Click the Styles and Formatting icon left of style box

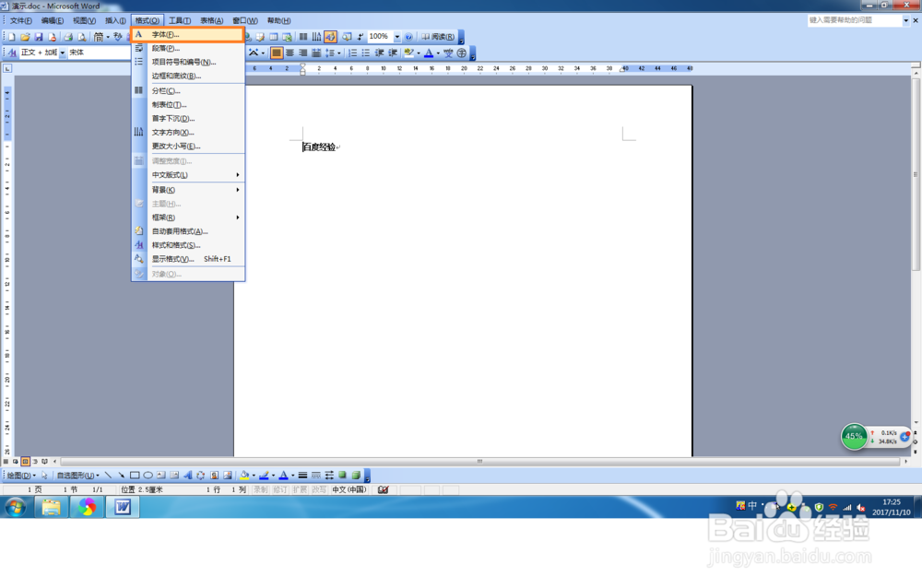click(x=12, y=53)
